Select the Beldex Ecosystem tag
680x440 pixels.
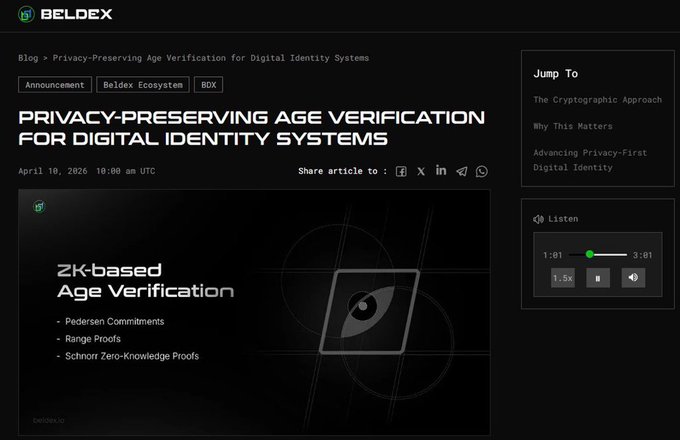tap(143, 85)
